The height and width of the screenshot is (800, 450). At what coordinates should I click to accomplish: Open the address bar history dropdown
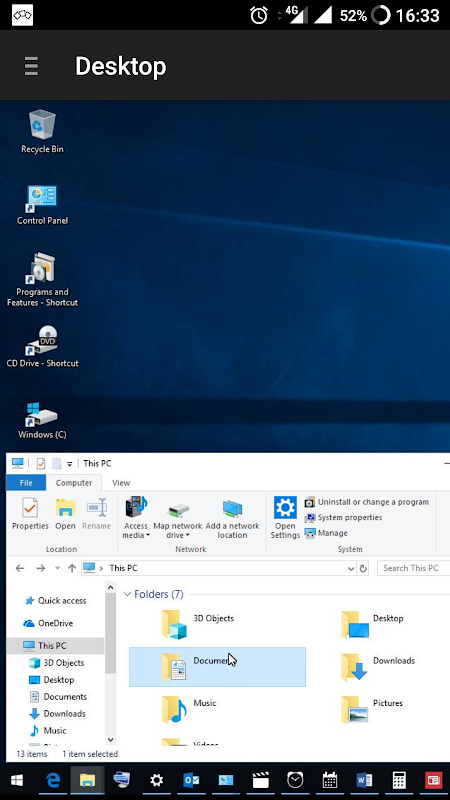(351, 568)
